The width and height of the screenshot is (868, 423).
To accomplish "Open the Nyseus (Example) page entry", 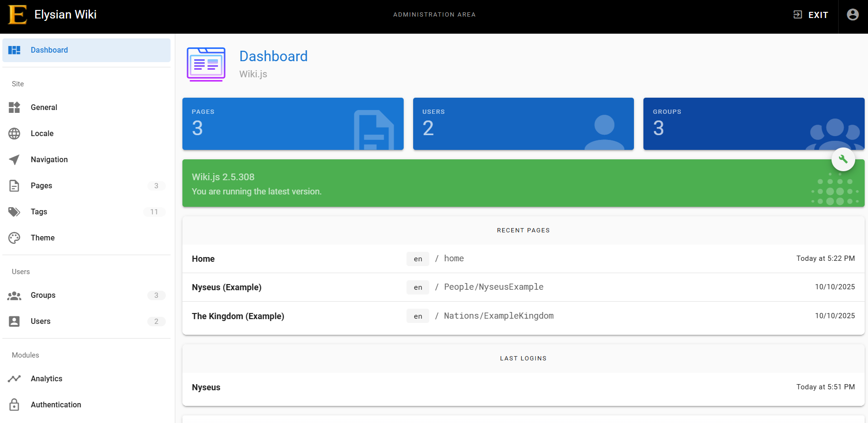I will coord(226,287).
